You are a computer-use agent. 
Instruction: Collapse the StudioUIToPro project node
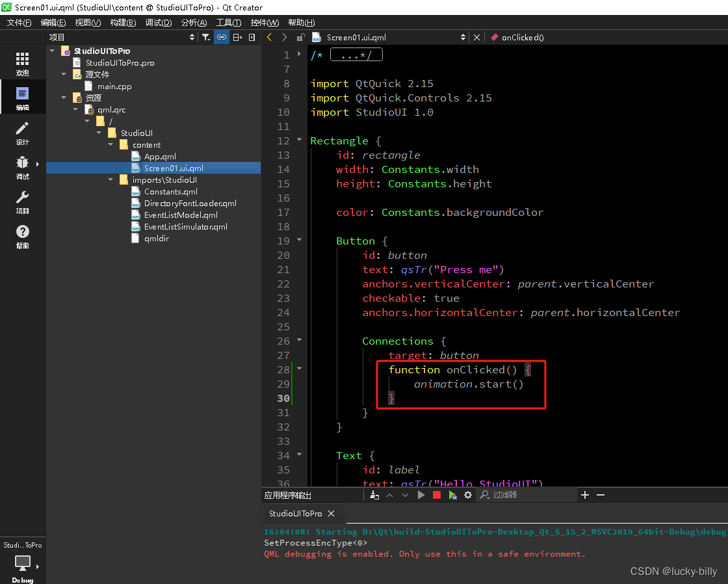pyautogui.click(x=52, y=51)
